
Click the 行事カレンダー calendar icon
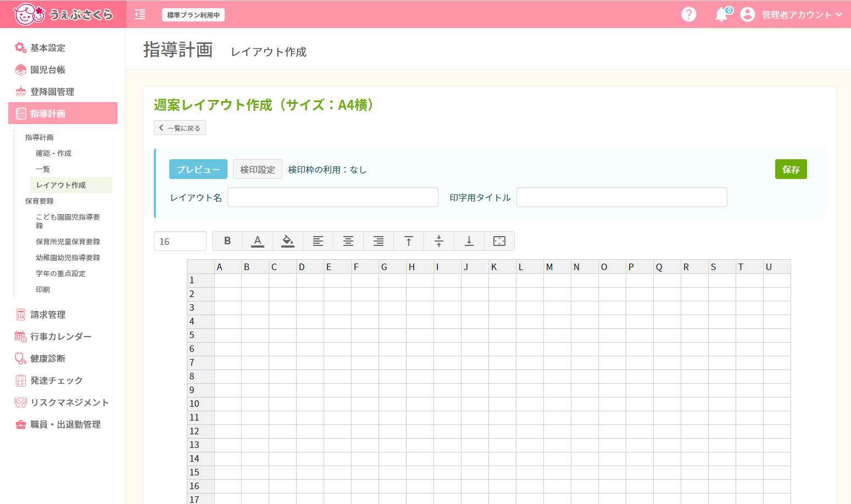coord(20,337)
